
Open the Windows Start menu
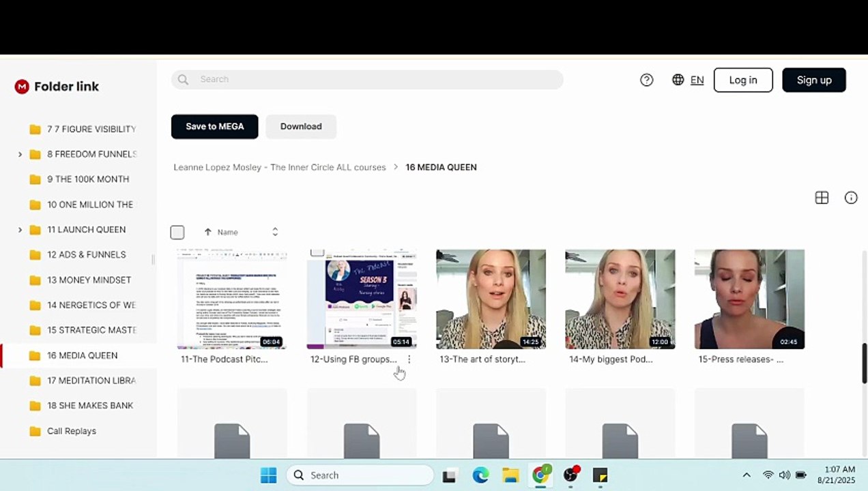click(268, 475)
